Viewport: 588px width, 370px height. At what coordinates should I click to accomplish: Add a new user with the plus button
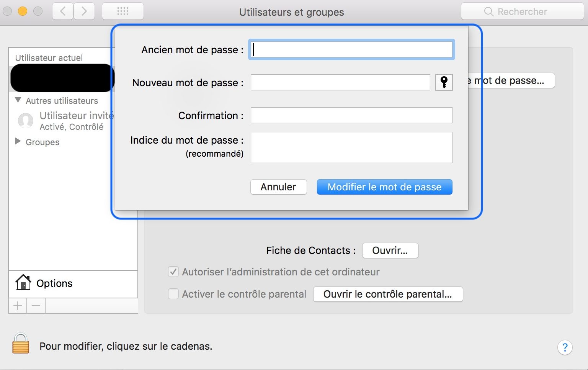click(17, 305)
